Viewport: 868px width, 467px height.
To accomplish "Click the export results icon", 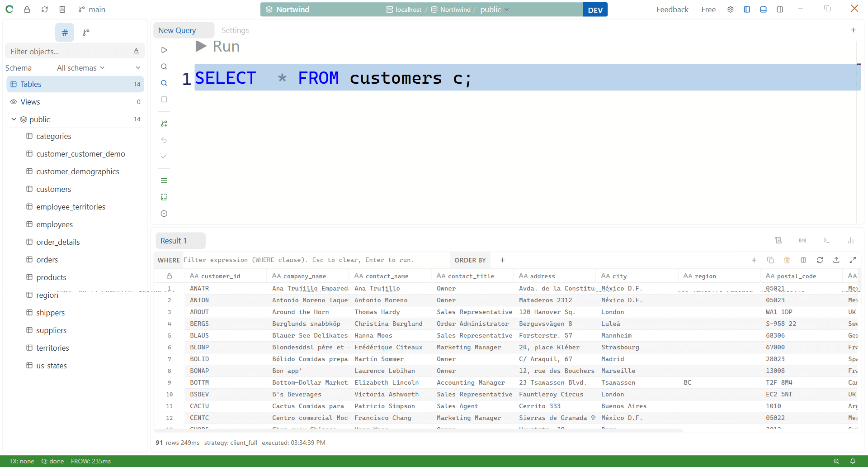I will 836,260.
